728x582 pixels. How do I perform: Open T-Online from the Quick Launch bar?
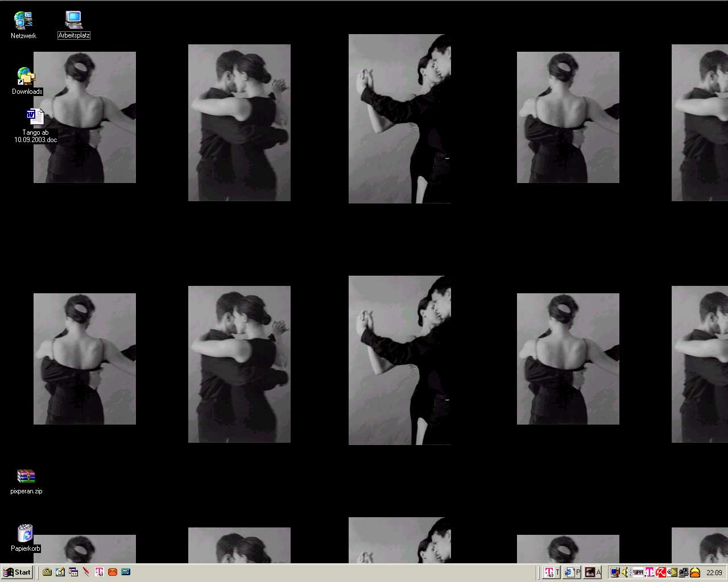[100, 572]
